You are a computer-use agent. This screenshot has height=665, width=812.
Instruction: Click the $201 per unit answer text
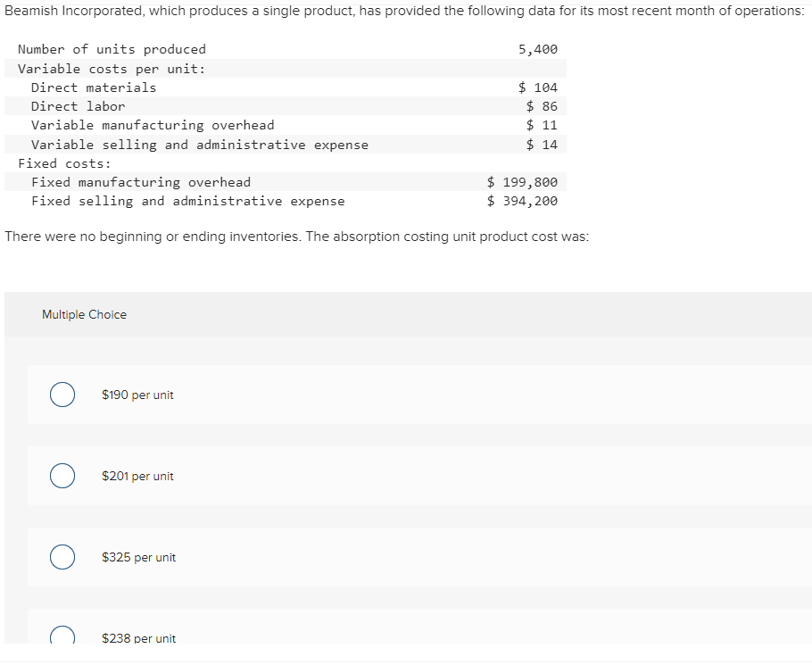click(x=138, y=476)
